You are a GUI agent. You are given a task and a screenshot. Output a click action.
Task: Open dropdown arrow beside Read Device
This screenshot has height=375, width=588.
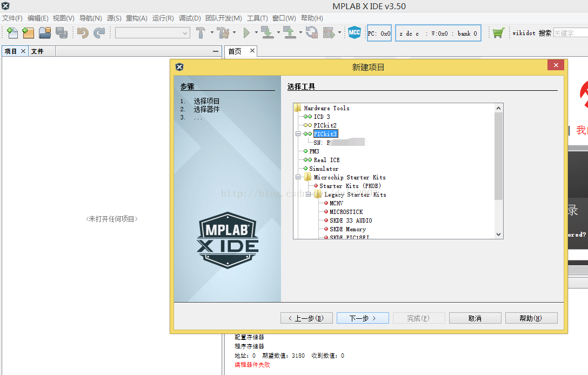300,32
